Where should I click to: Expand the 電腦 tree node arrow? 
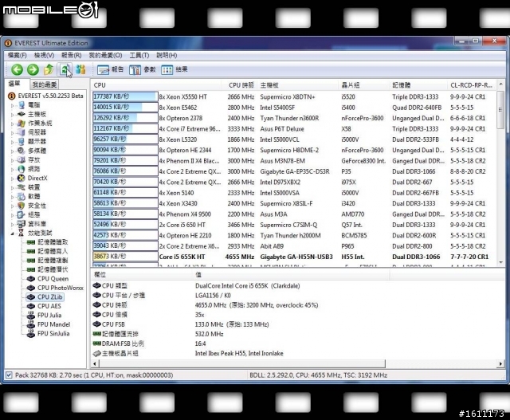point(13,105)
